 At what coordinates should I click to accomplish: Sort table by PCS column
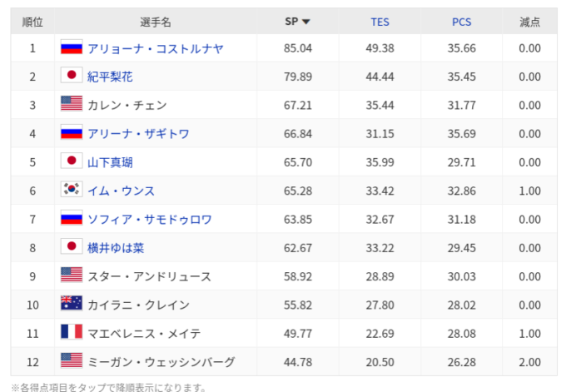[x=461, y=22]
